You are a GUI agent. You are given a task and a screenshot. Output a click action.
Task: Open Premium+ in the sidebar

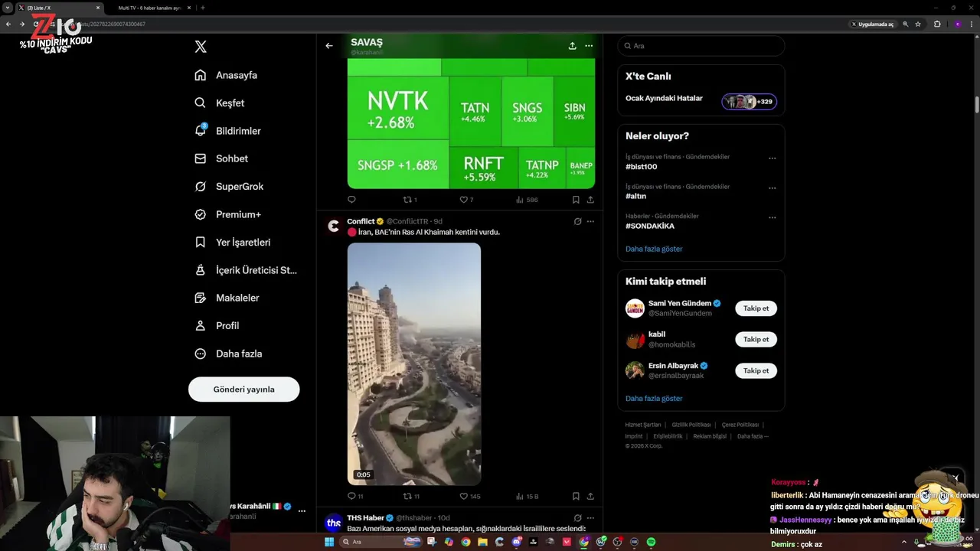click(227, 214)
